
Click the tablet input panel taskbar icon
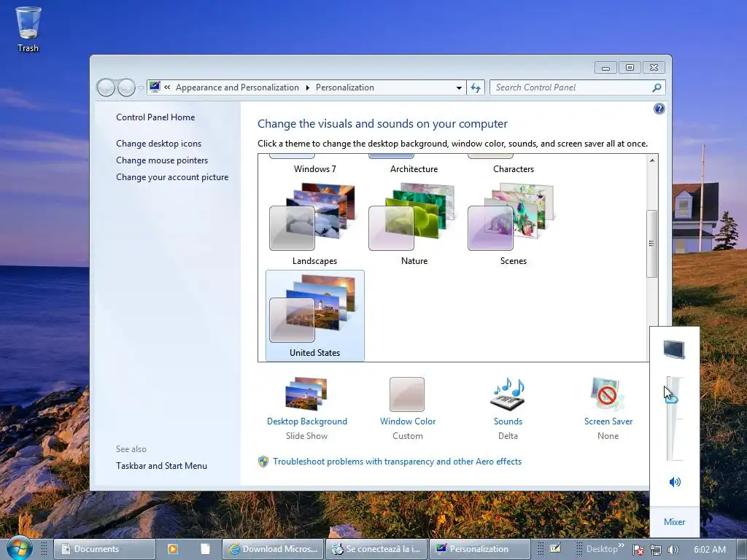(555, 548)
